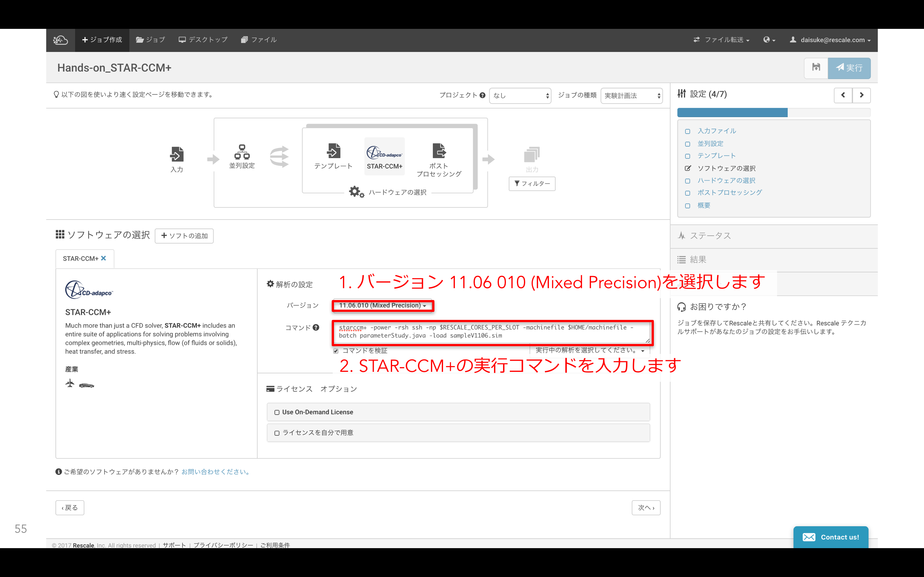This screenshot has width=924, height=577.
Task: Expand the ファイル転送 menu
Action: click(721, 40)
